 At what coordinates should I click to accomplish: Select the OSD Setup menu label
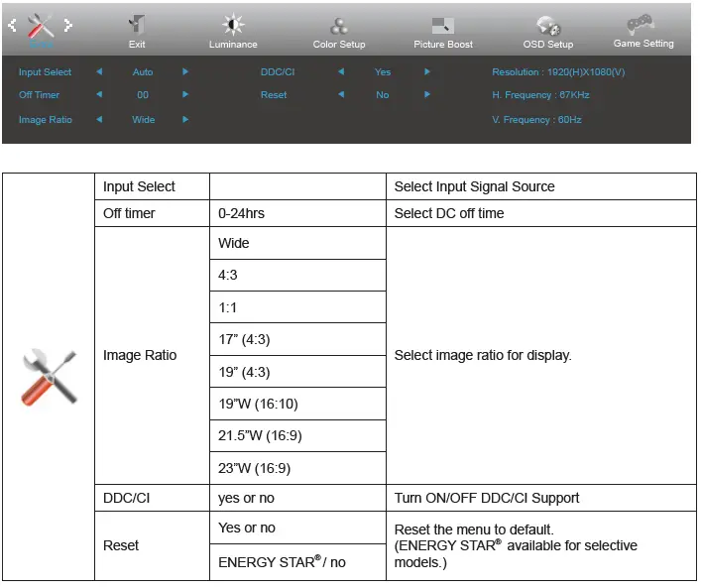point(548,45)
